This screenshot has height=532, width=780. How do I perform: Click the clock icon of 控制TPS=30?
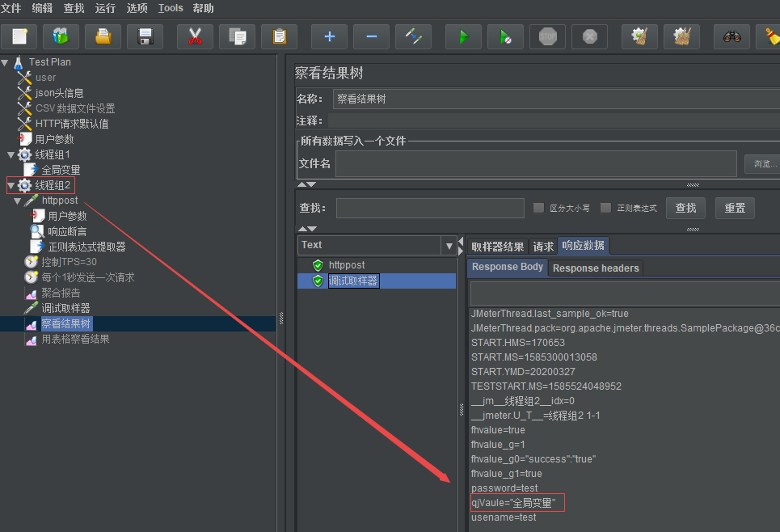[x=31, y=262]
